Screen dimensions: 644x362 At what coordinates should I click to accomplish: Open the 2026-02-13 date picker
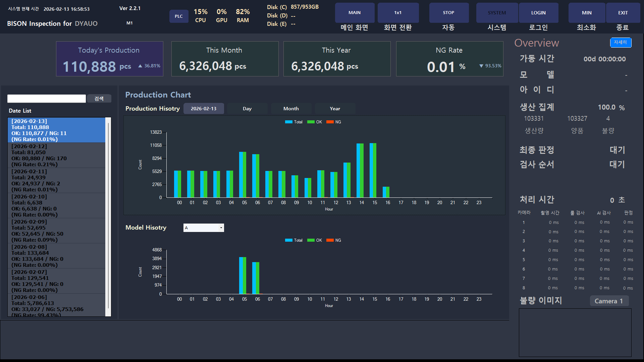tap(204, 109)
